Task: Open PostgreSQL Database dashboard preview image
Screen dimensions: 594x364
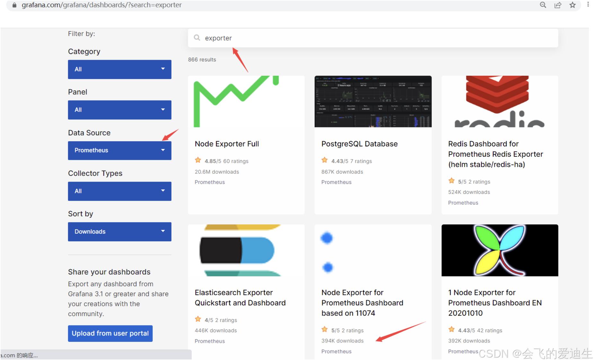Action: coord(373,101)
